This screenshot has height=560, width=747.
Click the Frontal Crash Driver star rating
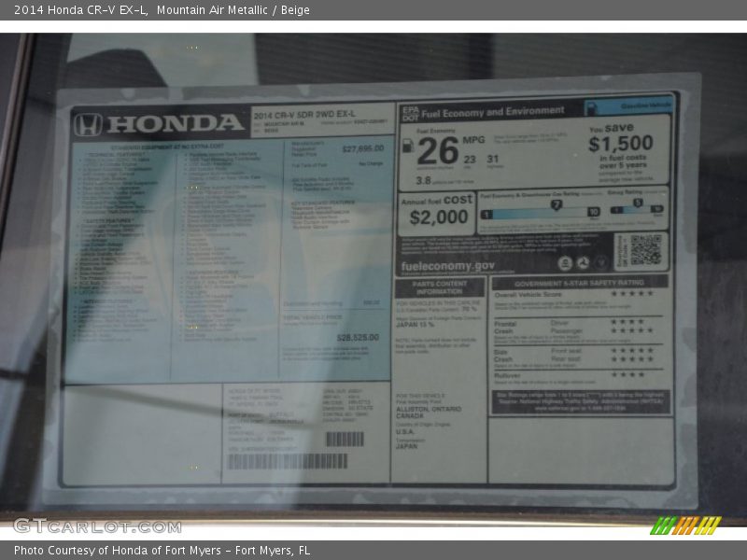tap(627, 322)
